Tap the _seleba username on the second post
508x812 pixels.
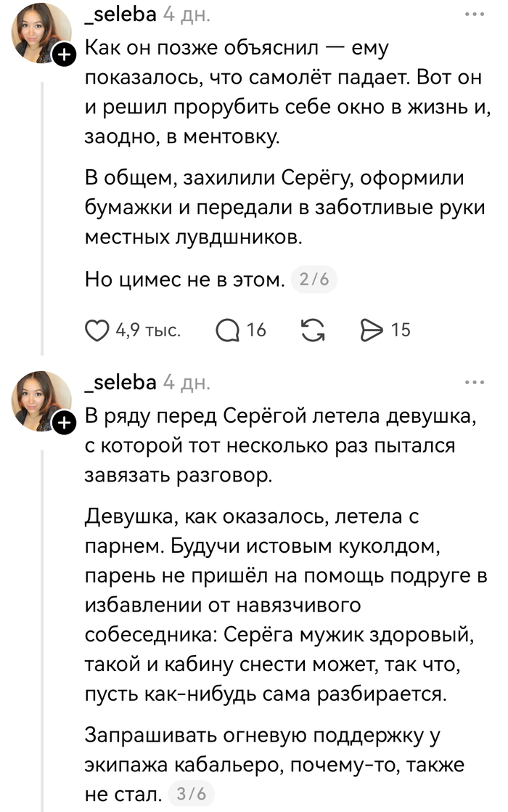tap(120, 382)
